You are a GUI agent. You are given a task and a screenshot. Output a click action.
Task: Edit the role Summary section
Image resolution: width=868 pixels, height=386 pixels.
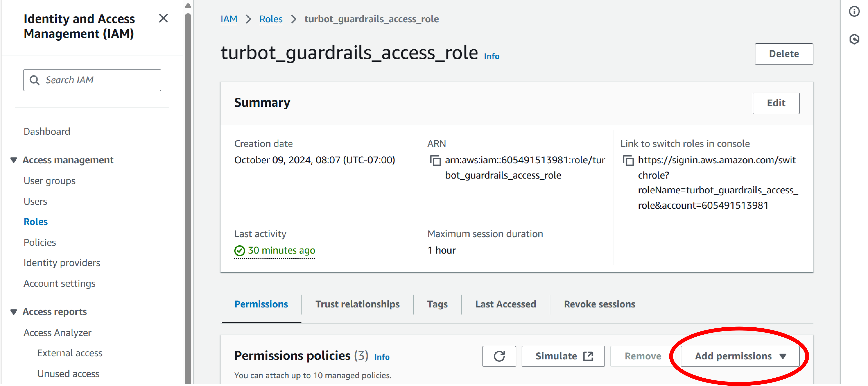click(x=776, y=103)
